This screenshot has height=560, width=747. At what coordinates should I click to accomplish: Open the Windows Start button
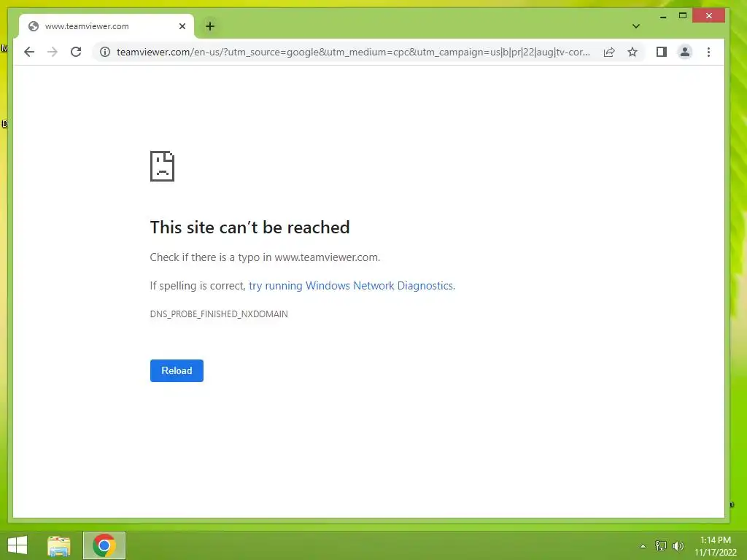(x=18, y=545)
